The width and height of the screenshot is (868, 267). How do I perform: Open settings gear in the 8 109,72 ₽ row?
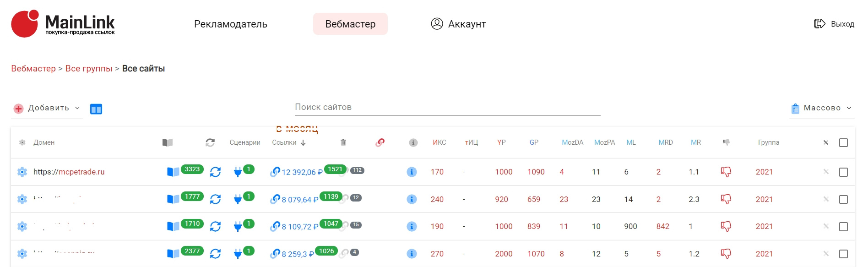point(22,226)
